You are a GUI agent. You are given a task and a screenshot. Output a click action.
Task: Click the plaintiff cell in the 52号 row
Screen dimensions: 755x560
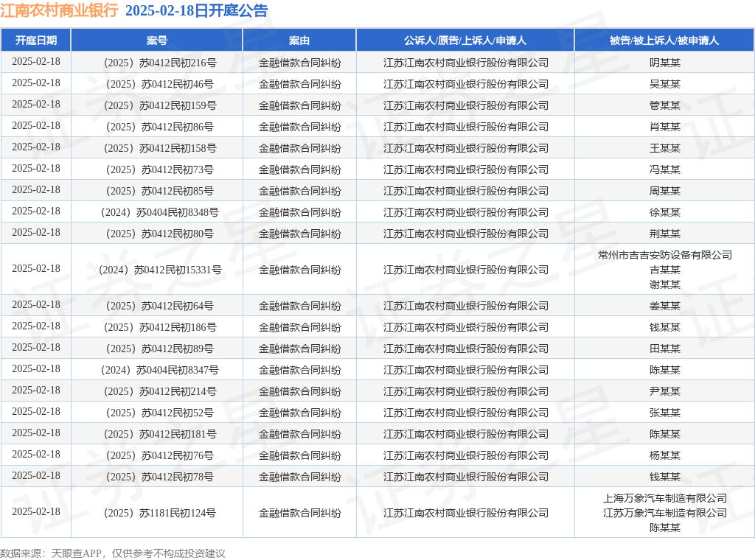click(466, 413)
